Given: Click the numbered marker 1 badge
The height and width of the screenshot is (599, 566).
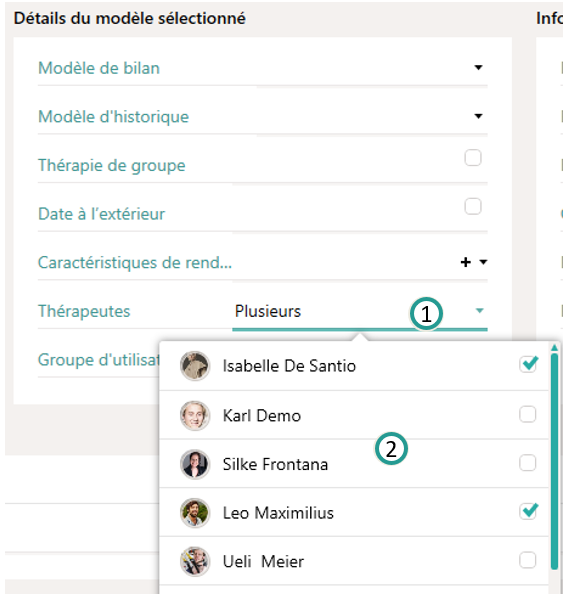Looking at the screenshot, I should 426,314.
